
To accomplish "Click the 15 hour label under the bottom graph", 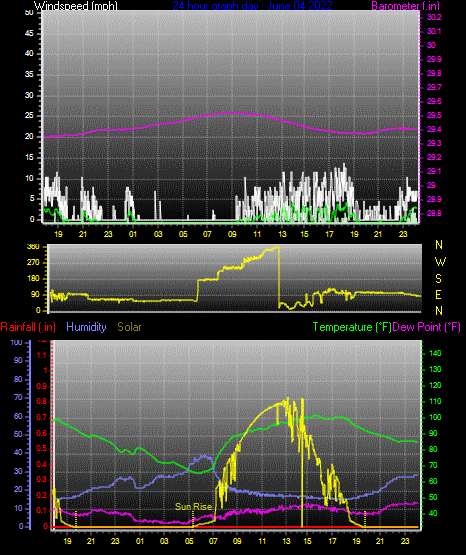I will click(307, 541).
